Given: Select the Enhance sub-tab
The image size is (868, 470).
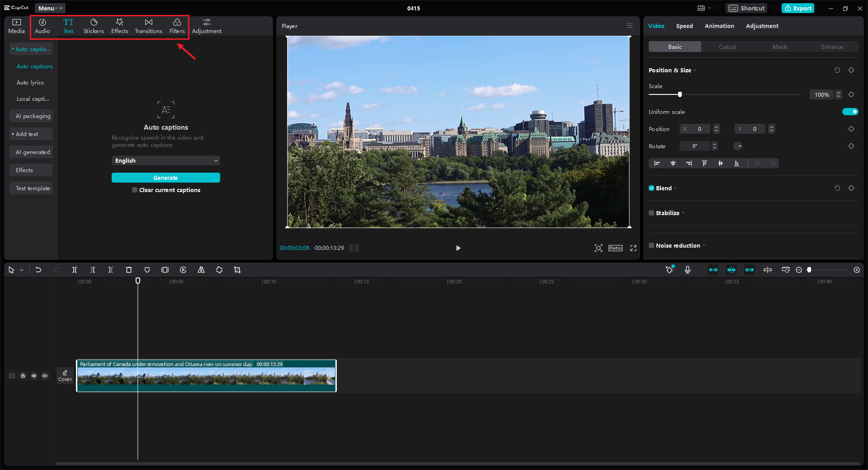Looking at the screenshot, I should pyautogui.click(x=832, y=47).
